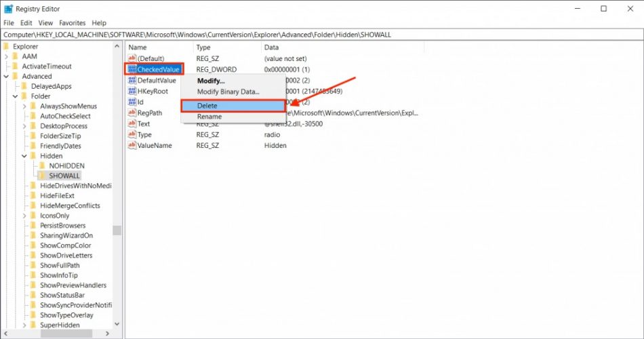Click the ShowFullPath folder icon
The height and width of the screenshot is (339, 644).
(x=34, y=265)
